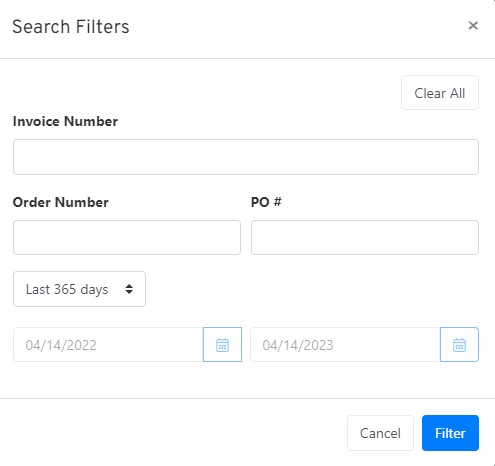The image size is (495, 466).
Task: Click the PO # label
Action: 266,202
